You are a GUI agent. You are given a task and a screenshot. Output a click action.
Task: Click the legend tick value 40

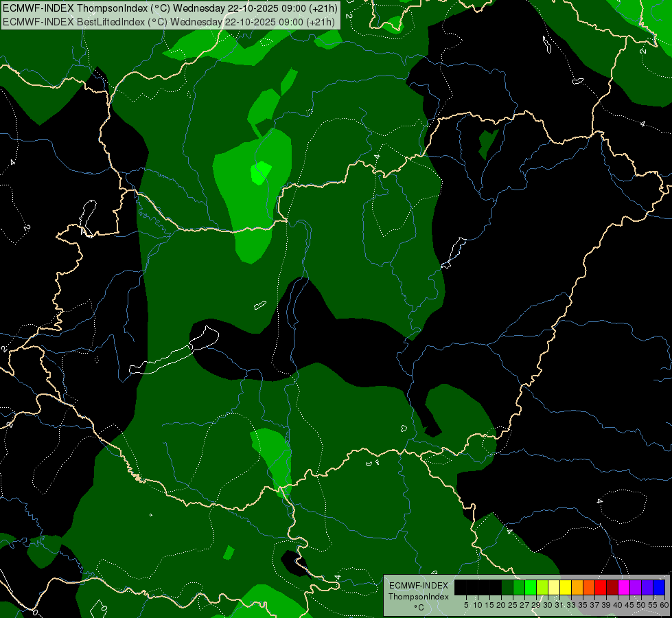tap(618, 605)
